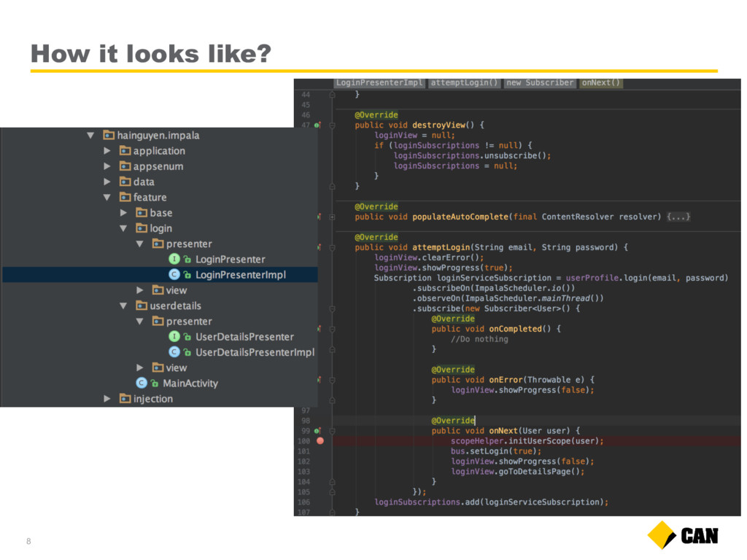
Task: Click the data folder icon
Action: [125, 182]
